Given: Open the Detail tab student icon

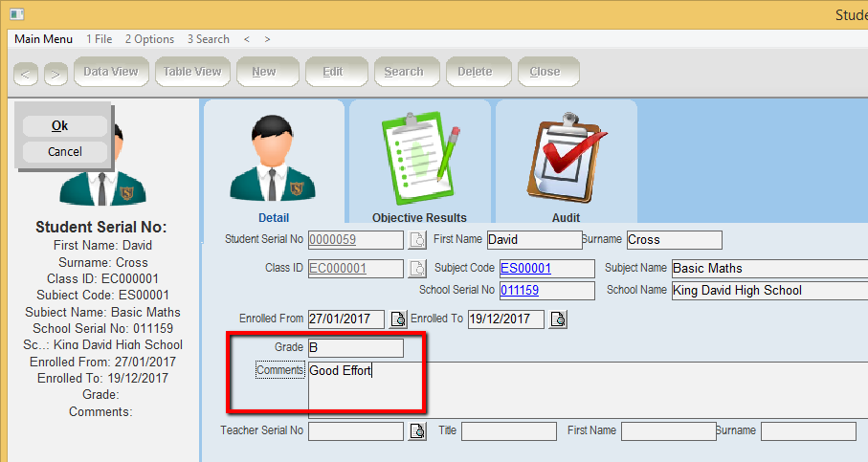Looking at the screenshot, I should coord(274,158).
